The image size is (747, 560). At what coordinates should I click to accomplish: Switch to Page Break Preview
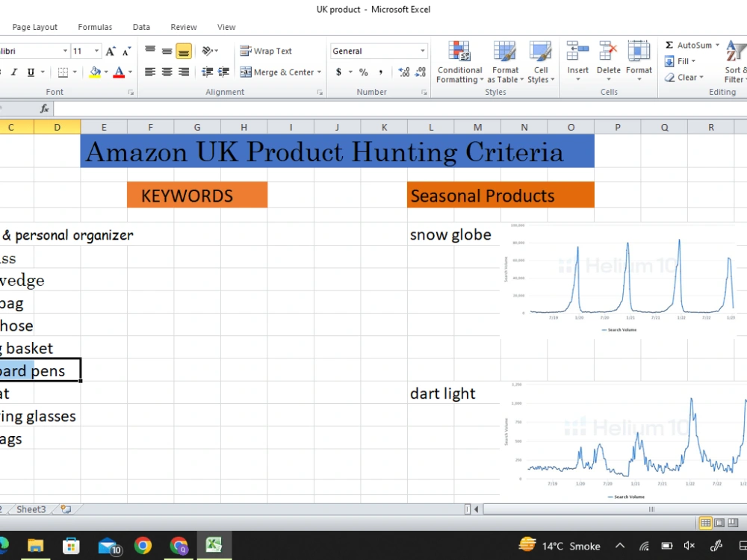(x=733, y=523)
